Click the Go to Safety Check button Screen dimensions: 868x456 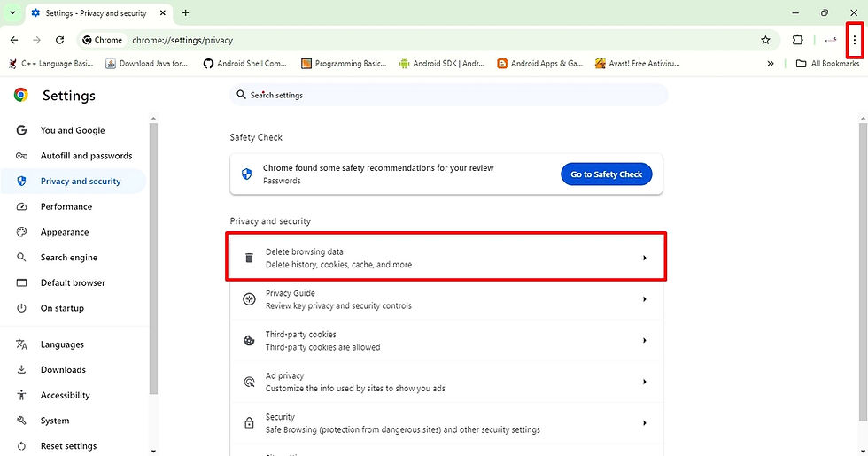606,174
